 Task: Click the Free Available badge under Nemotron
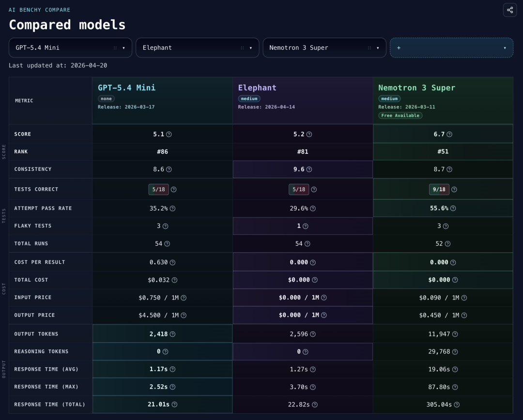pos(400,116)
